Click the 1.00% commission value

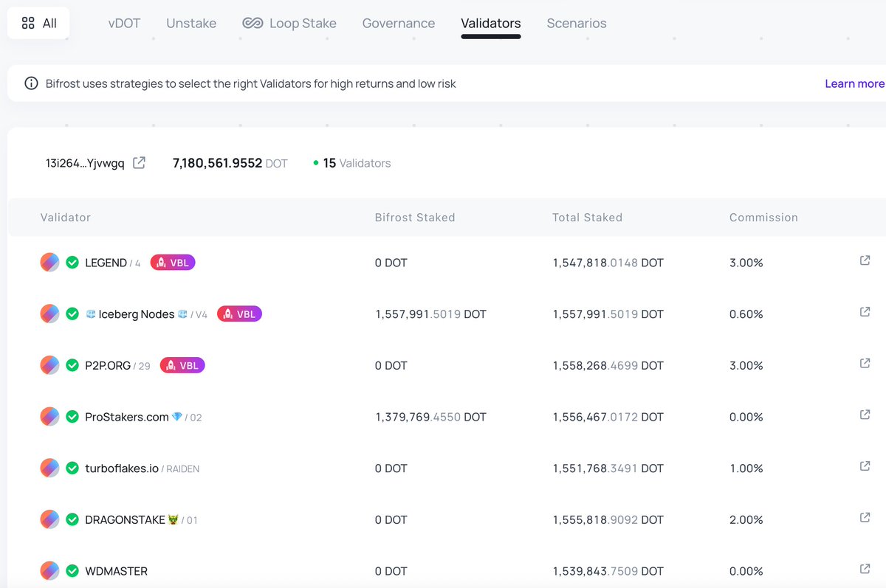(x=746, y=468)
